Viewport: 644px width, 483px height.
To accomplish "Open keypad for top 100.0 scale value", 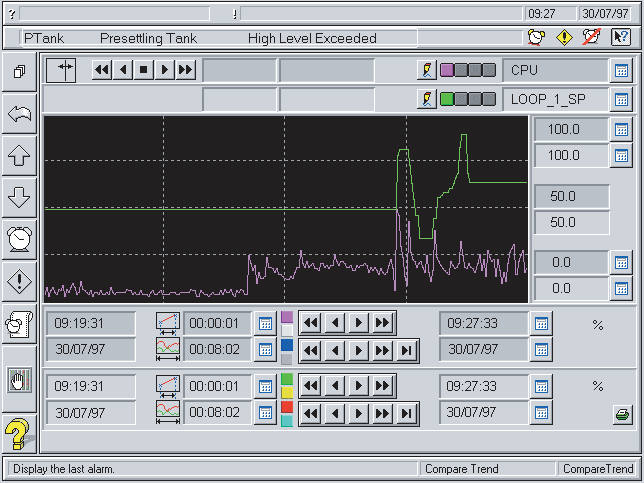I will (x=621, y=130).
